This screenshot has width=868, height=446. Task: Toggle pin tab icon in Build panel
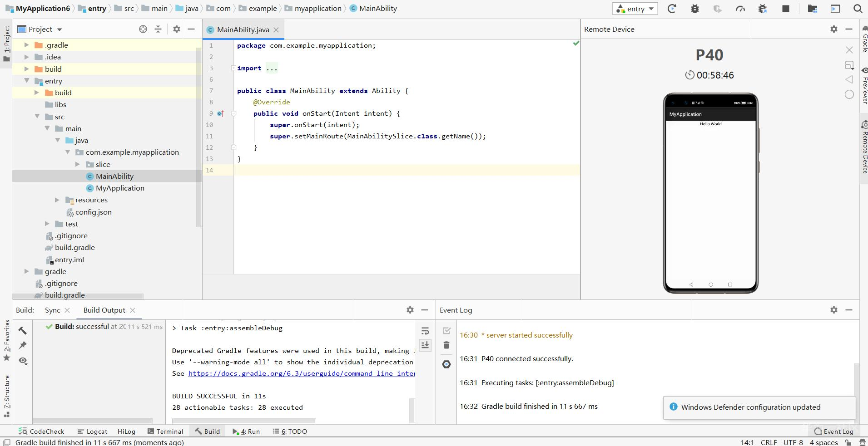pyautogui.click(x=23, y=345)
